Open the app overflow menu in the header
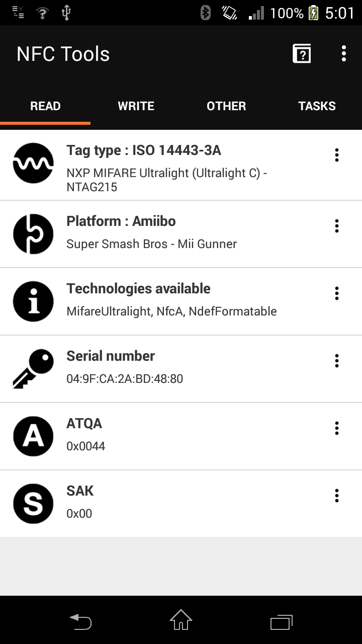This screenshot has height=644, width=362. tap(344, 53)
